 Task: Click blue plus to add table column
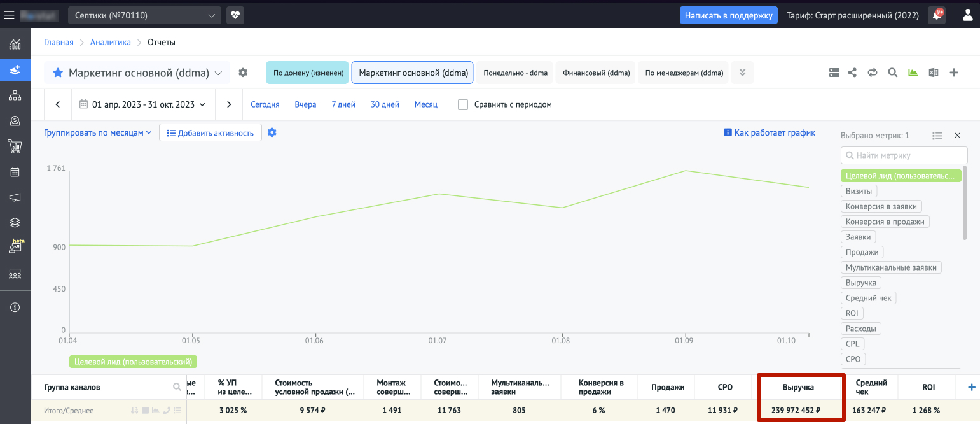click(971, 387)
